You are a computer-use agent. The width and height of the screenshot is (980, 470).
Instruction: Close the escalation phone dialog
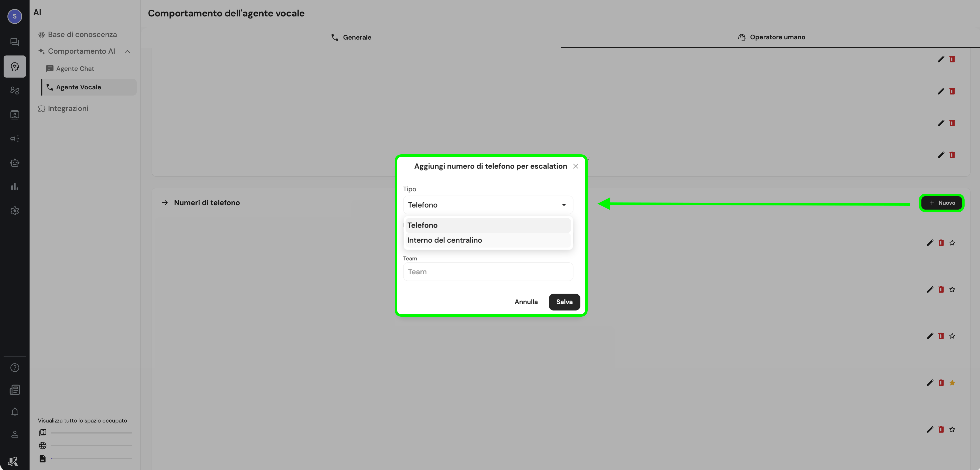pos(576,166)
